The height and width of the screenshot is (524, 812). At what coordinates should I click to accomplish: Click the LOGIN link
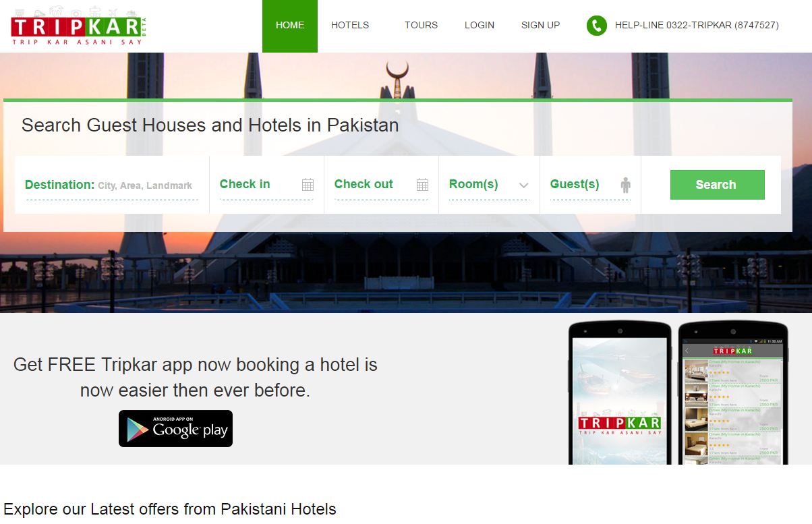(480, 26)
